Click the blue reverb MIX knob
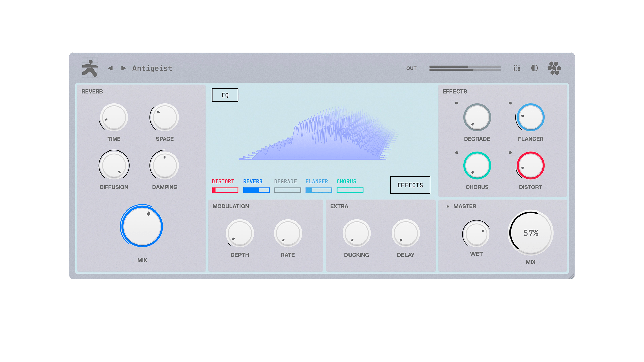The width and height of the screenshot is (644, 362). point(142,226)
